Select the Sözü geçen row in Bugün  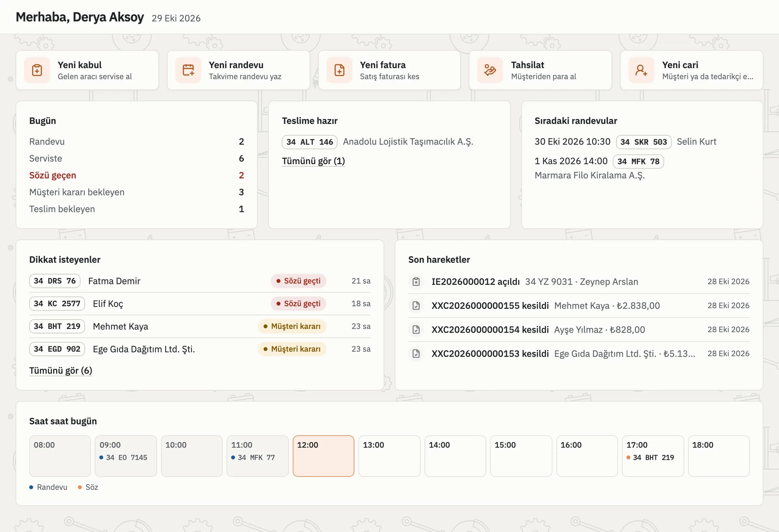pyautogui.click(x=136, y=175)
